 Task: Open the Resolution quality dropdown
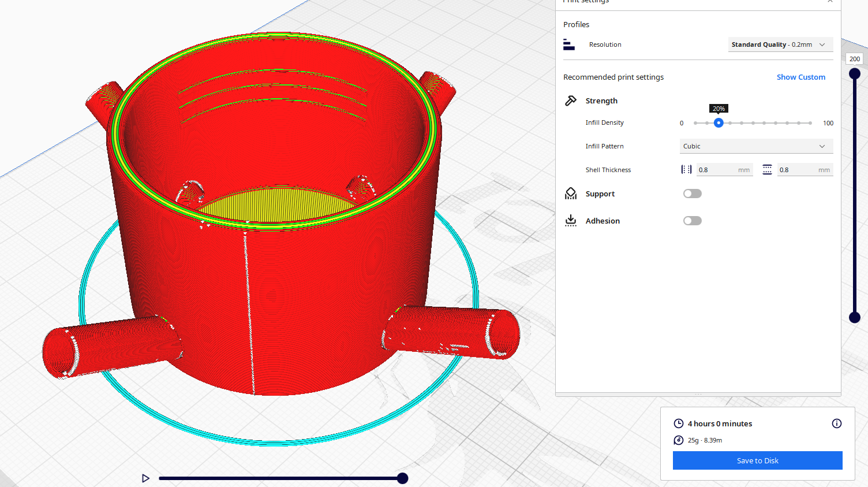[780, 44]
